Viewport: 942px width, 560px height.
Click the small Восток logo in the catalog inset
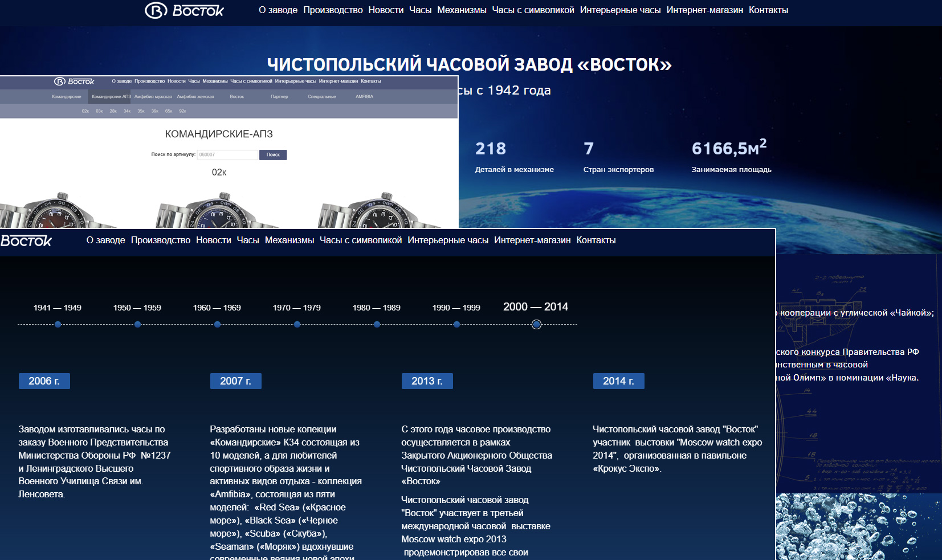(74, 81)
